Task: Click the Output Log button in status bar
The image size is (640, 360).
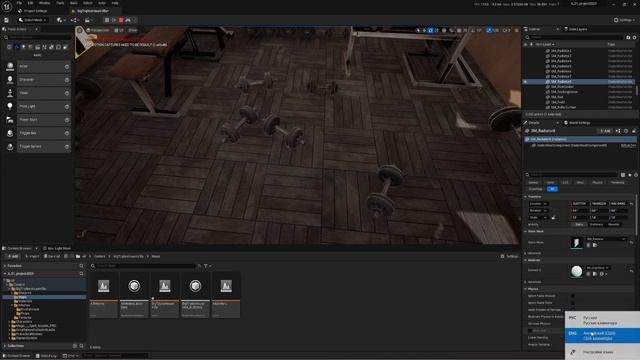Action: tap(46, 356)
